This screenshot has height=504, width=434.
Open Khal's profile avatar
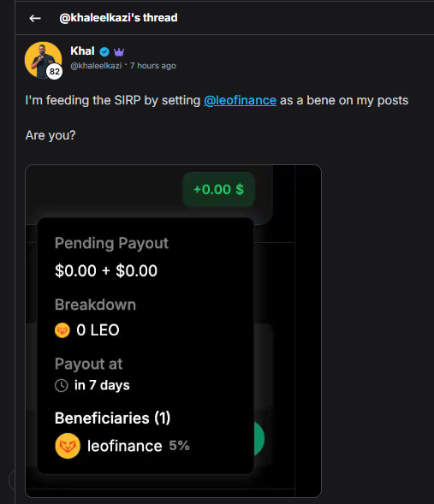(x=43, y=60)
